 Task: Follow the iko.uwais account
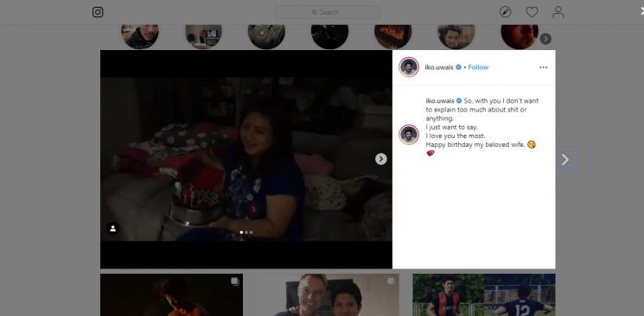[x=478, y=67]
